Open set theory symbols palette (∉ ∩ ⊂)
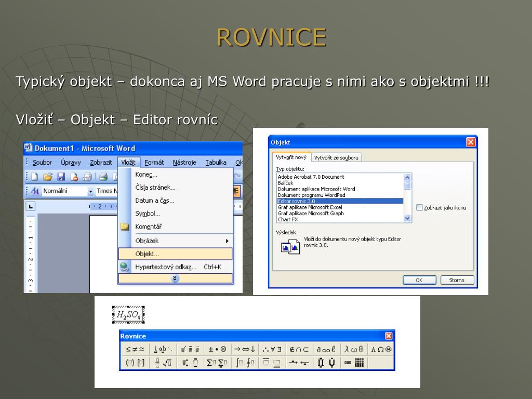The height and width of the screenshot is (399, 532). point(299,349)
